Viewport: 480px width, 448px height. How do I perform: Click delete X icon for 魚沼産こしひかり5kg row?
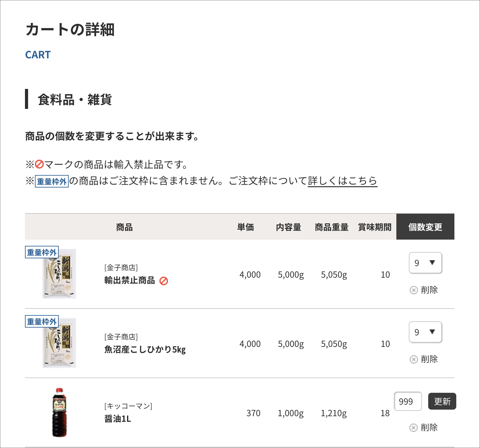pos(414,359)
